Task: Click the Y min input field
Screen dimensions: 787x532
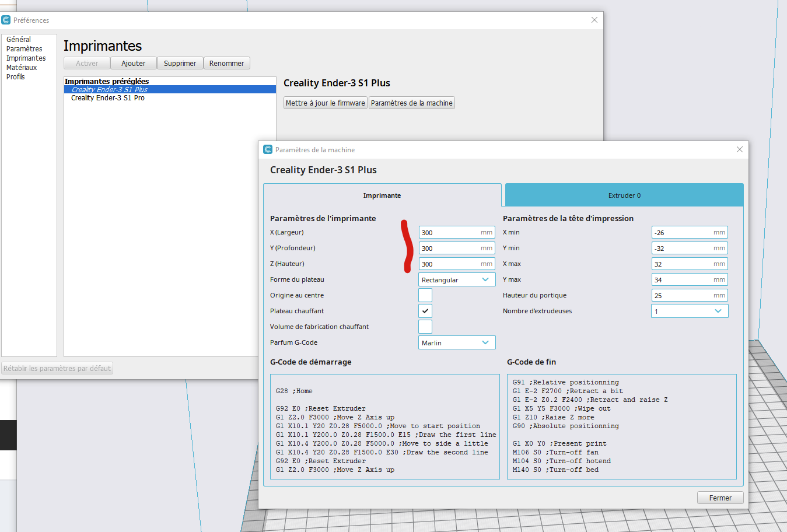Action: (690, 248)
